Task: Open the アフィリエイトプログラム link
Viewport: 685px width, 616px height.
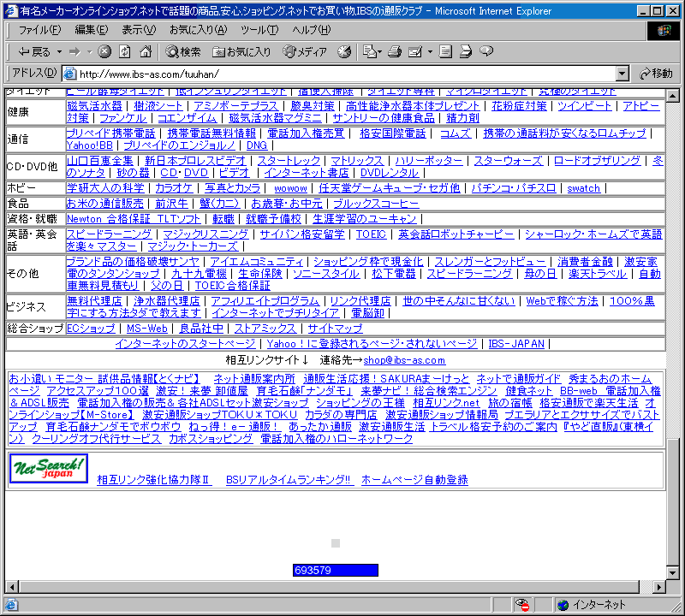Action: 265,301
